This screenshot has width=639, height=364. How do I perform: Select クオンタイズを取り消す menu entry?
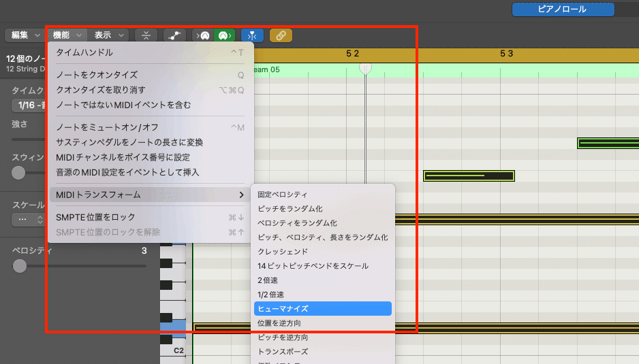tap(150, 90)
